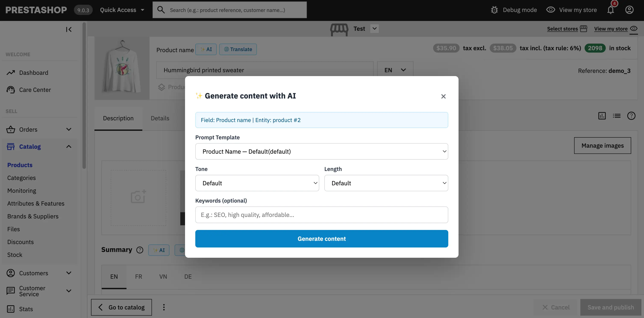This screenshot has height=318, width=644.
Task: Close the Generate content with AI dialog
Action: (443, 96)
